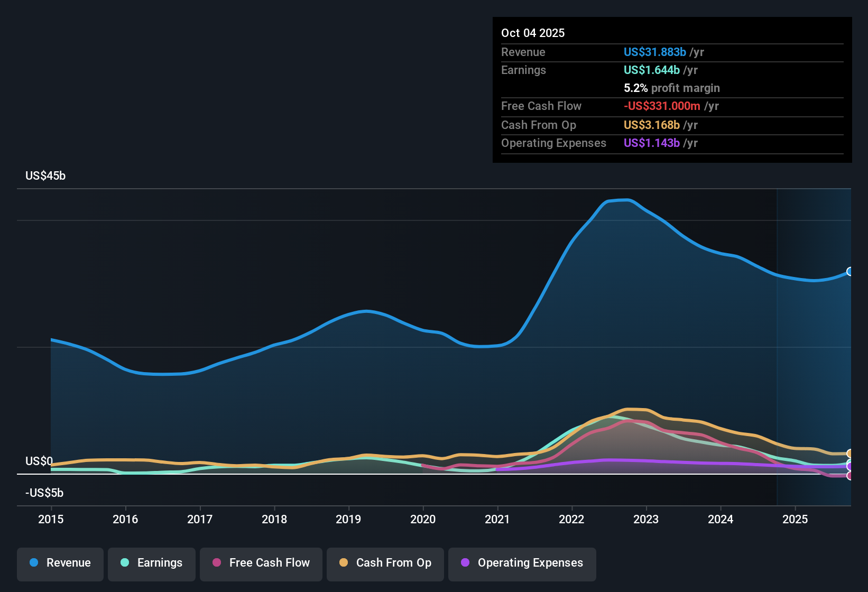Click the 5.2% profit margin text

[672, 88]
